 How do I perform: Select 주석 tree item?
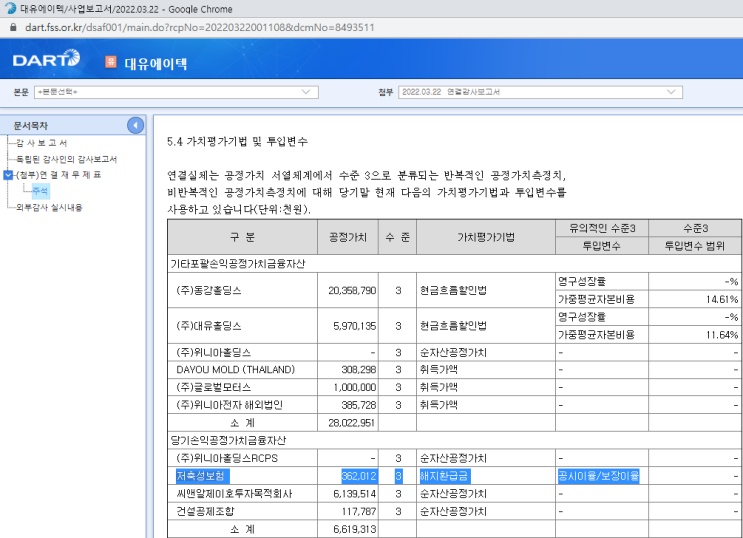40,191
